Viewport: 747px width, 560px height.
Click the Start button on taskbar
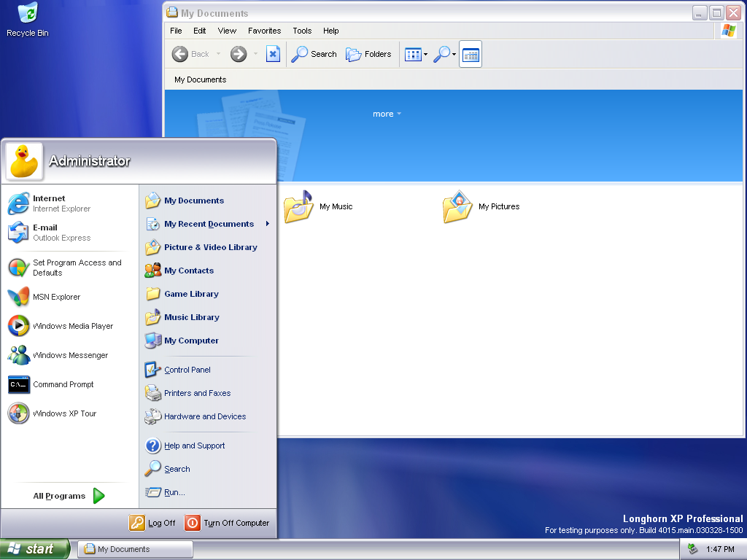click(x=34, y=549)
